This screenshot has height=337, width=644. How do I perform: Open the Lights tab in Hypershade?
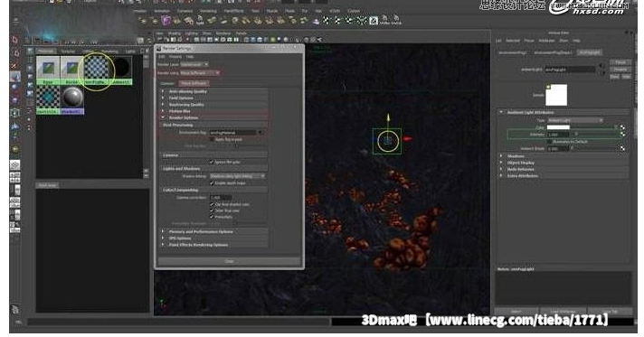130,51
